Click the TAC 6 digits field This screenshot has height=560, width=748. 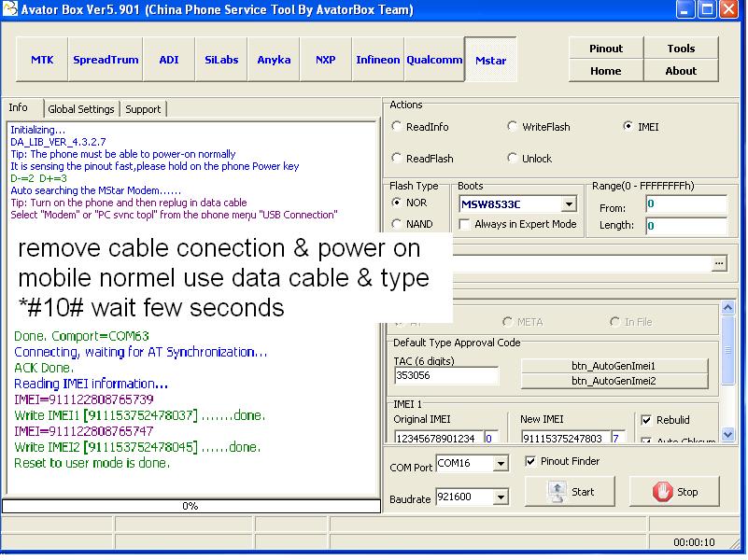pyautogui.click(x=446, y=375)
